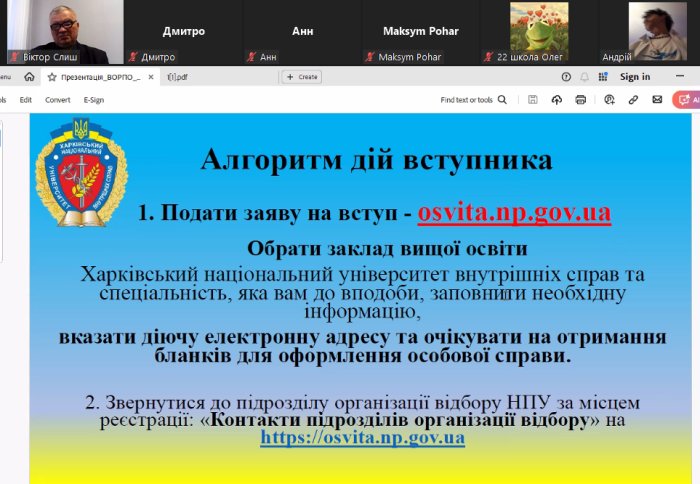Image resolution: width=700 pixels, height=484 pixels.
Task: Print the document with printer icon
Action: pos(581,100)
